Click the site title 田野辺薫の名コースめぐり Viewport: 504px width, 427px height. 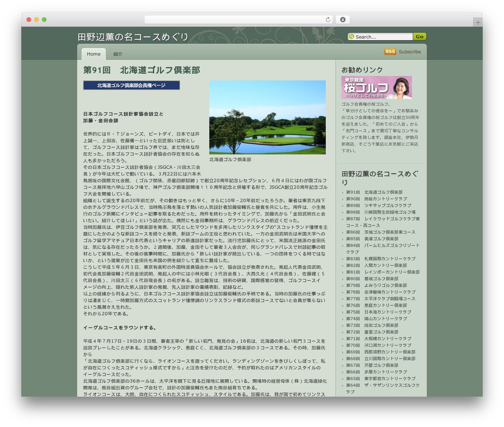point(133,37)
